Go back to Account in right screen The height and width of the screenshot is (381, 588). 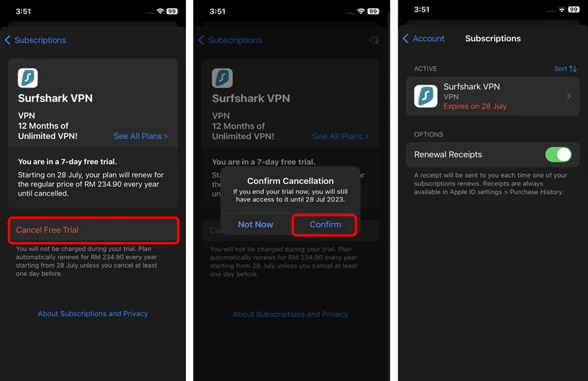pyautogui.click(x=423, y=39)
